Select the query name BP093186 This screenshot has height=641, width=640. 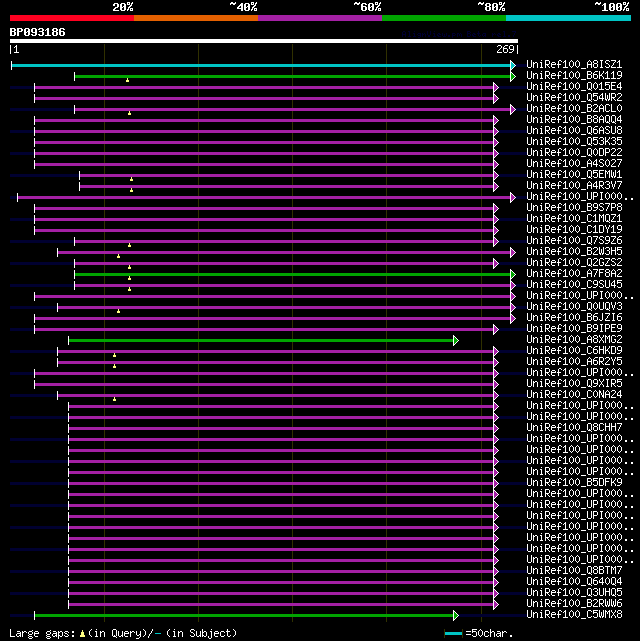(37, 32)
